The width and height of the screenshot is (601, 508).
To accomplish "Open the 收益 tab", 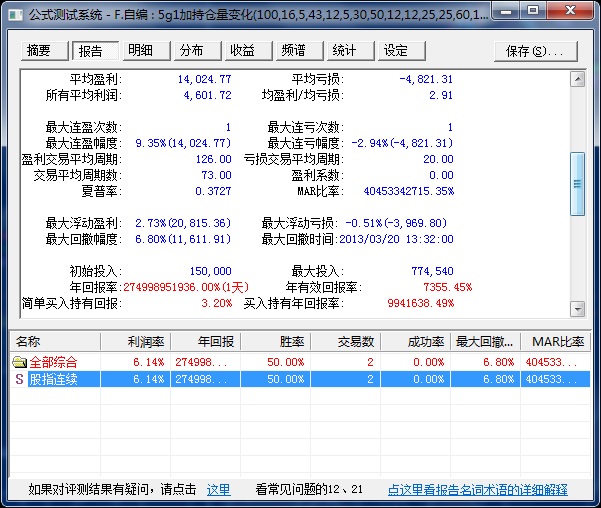I will tap(242, 51).
